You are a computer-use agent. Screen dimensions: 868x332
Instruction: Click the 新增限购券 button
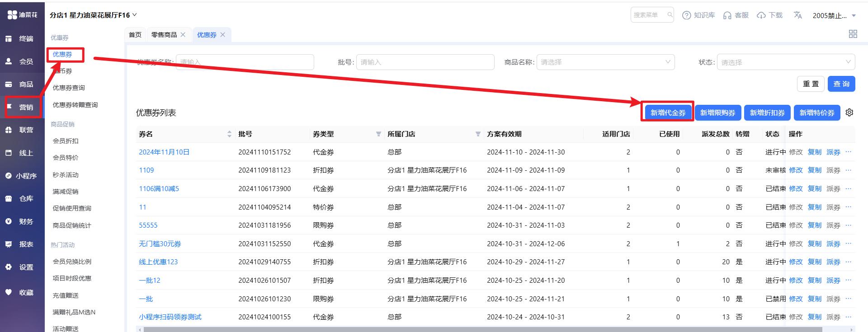(x=717, y=112)
